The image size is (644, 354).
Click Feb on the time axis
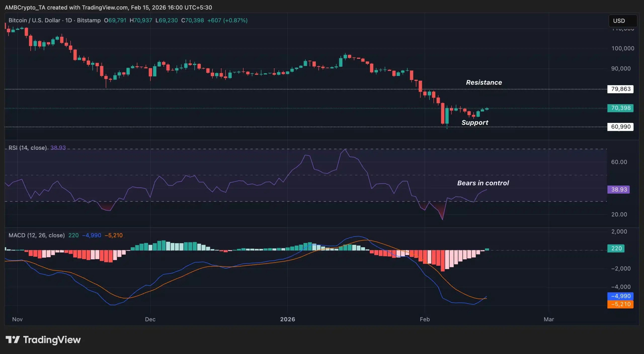(425, 319)
